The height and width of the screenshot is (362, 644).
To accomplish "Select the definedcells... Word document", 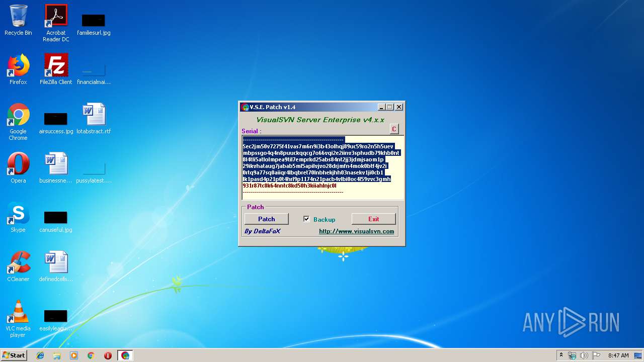I will 56,266.
